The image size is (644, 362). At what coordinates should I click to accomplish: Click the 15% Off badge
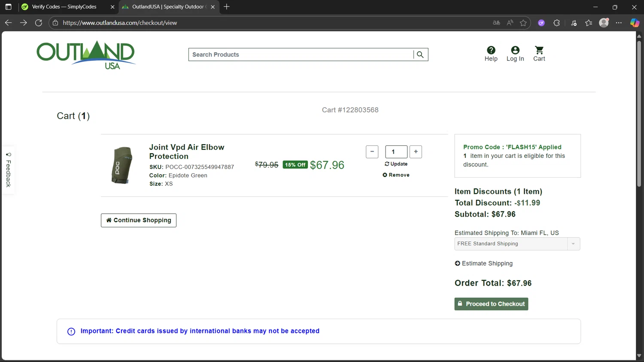click(x=295, y=165)
